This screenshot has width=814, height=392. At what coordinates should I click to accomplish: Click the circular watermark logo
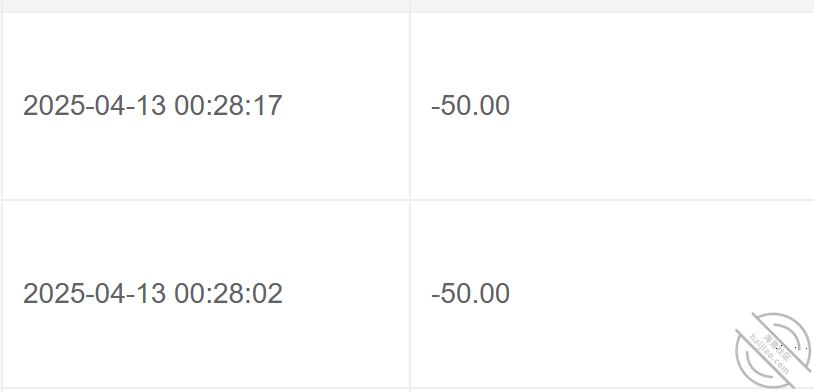[773, 350]
